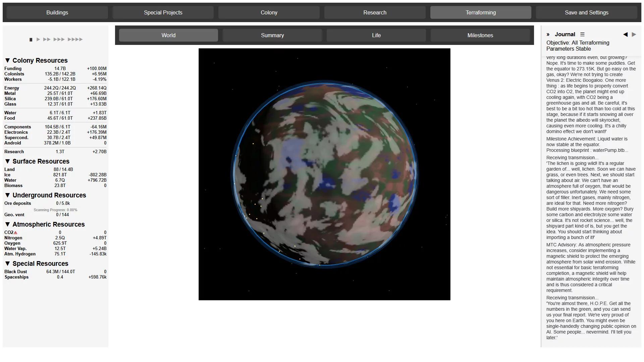Click the Ice surface resource label
644x362 pixels.
[x=7, y=175]
